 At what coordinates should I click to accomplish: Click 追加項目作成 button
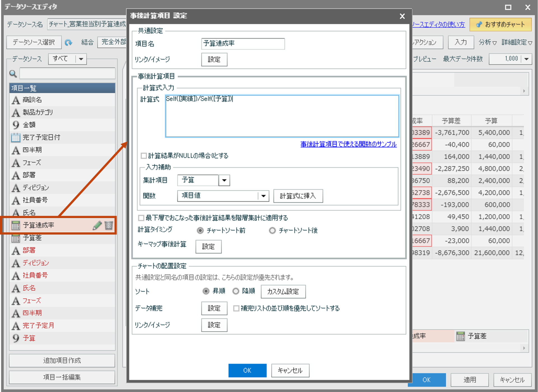62,360
